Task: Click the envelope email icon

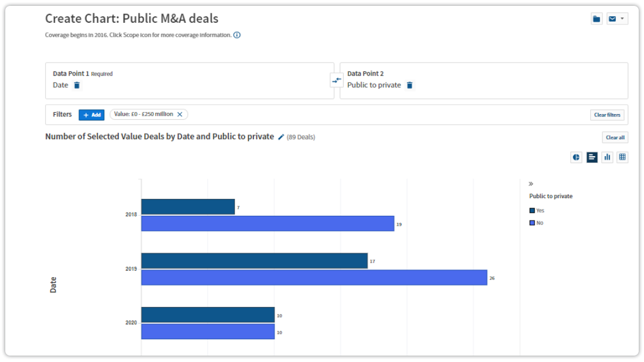Action: [x=612, y=19]
